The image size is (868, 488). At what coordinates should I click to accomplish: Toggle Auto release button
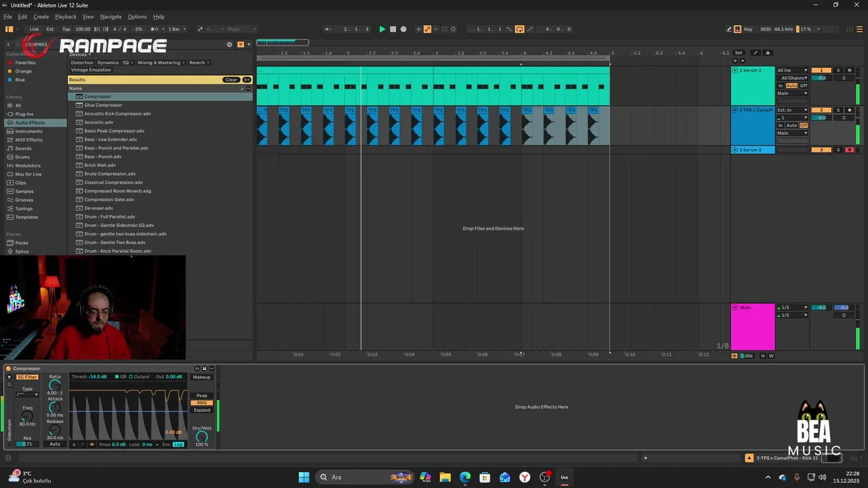pyautogui.click(x=55, y=444)
